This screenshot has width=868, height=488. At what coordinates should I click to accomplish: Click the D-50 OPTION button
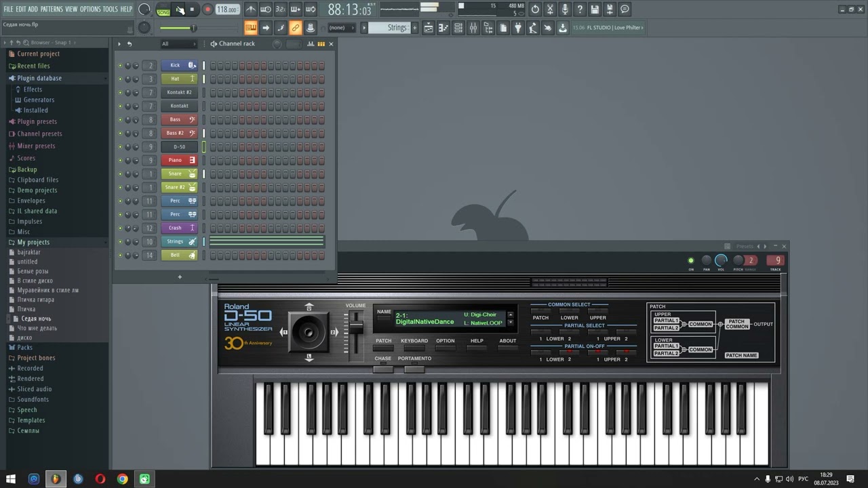point(446,348)
